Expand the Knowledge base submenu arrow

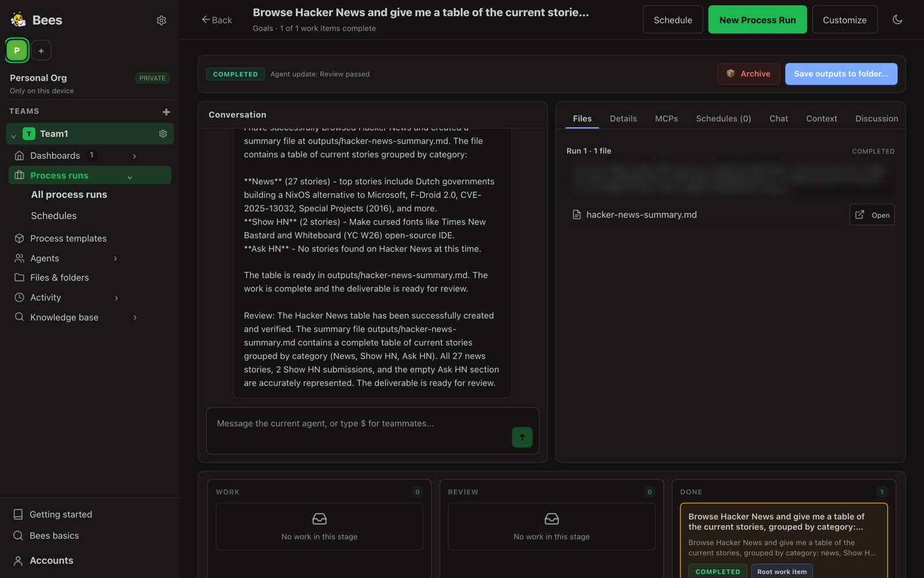[x=135, y=317]
